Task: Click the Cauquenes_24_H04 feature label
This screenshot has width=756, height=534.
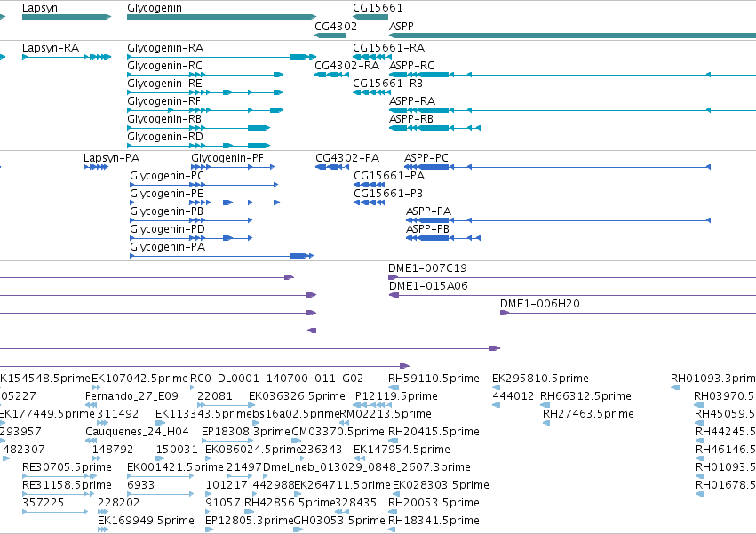Action: [137, 432]
